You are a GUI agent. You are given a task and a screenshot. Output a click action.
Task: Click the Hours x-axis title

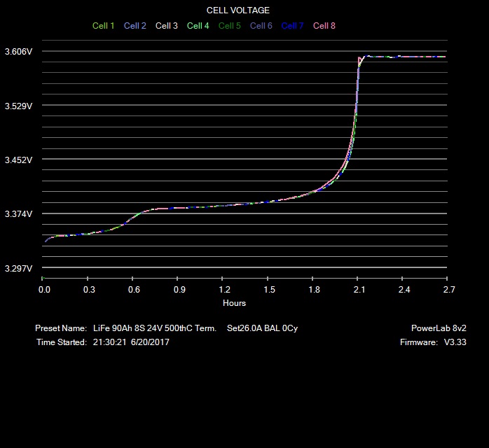(235, 303)
